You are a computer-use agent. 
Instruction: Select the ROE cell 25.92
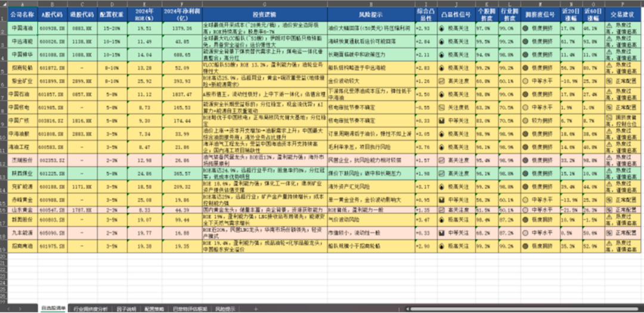click(144, 81)
